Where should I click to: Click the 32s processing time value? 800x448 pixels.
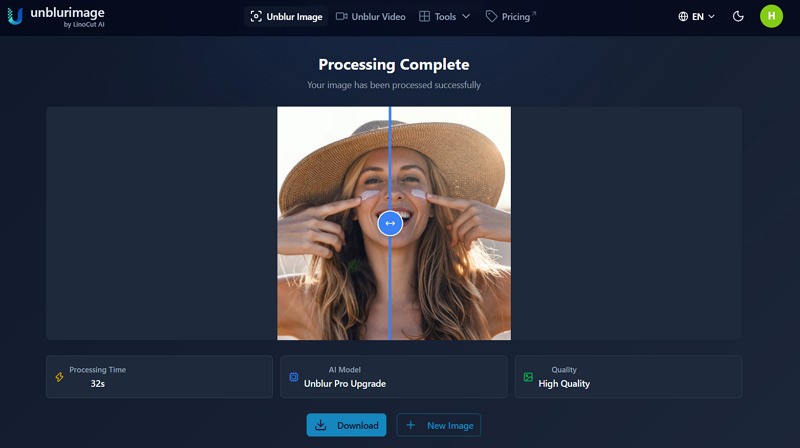pyautogui.click(x=97, y=384)
